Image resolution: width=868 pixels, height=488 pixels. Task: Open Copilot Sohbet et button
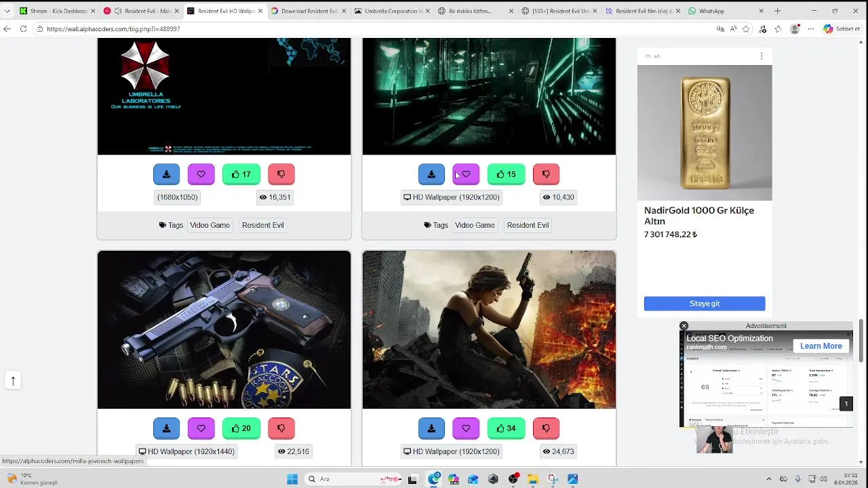click(x=842, y=29)
